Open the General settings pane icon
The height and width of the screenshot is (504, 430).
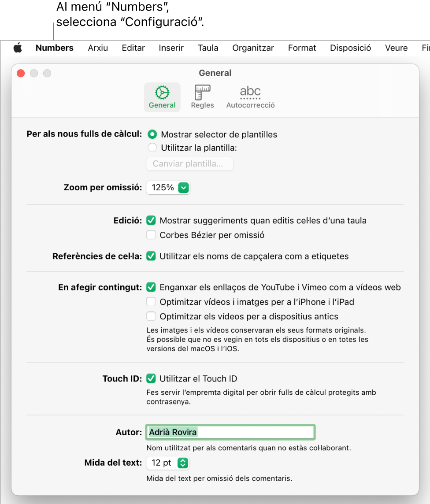point(162,97)
